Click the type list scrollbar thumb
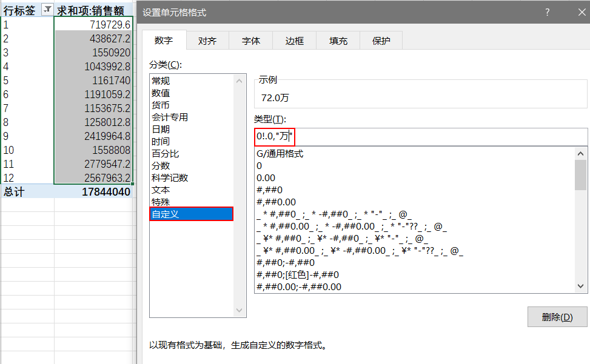 pos(580,174)
